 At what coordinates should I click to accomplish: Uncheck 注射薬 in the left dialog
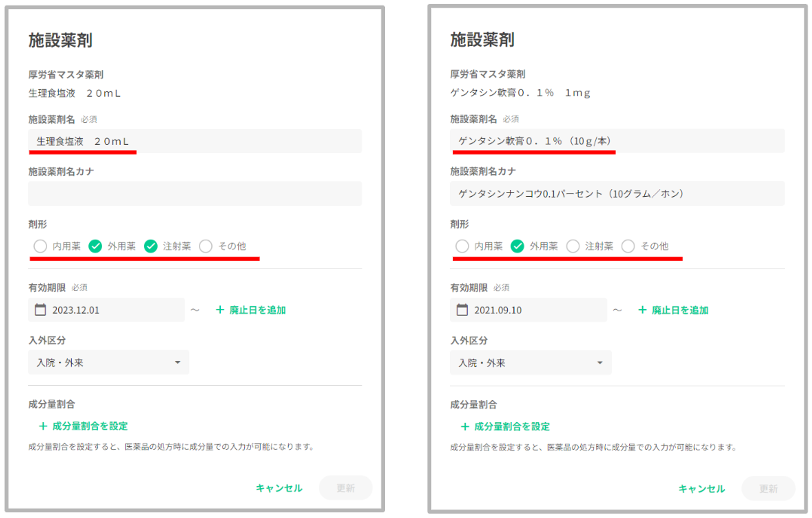[x=151, y=246]
